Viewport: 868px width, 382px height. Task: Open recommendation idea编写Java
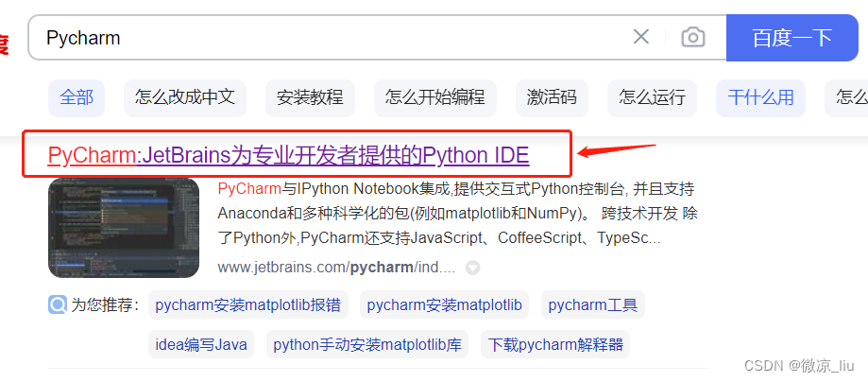point(201,344)
